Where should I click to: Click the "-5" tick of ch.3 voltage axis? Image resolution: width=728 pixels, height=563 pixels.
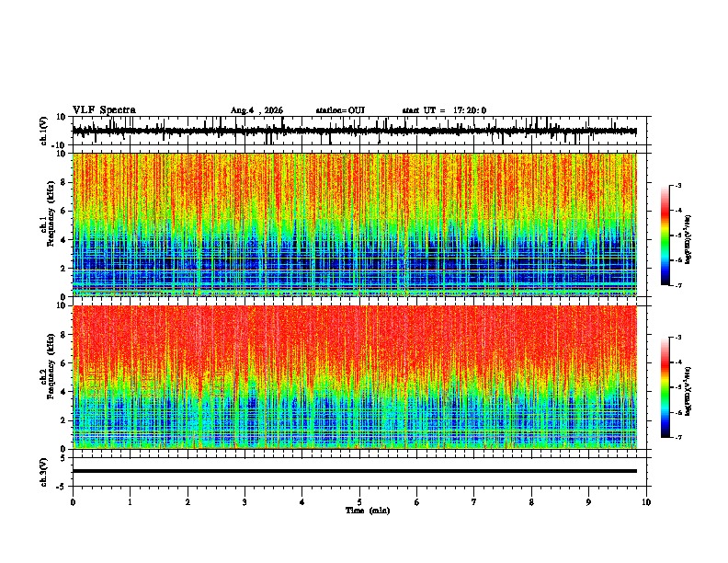pos(62,487)
